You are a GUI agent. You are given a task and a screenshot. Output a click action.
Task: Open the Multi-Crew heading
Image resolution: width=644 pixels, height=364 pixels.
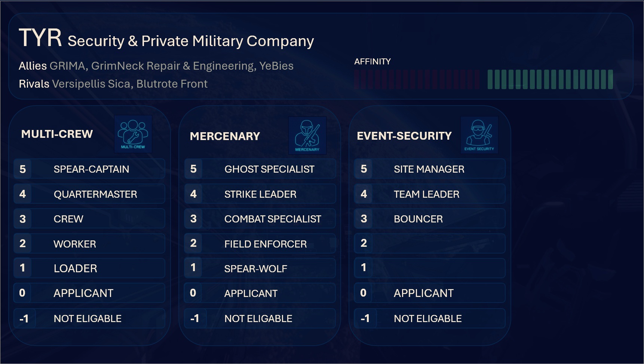coord(57,134)
